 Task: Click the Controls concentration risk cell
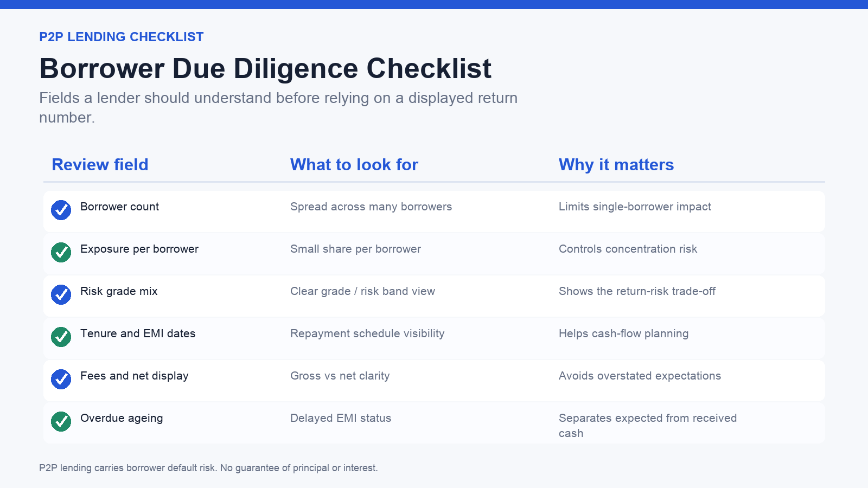tap(628, 249)
